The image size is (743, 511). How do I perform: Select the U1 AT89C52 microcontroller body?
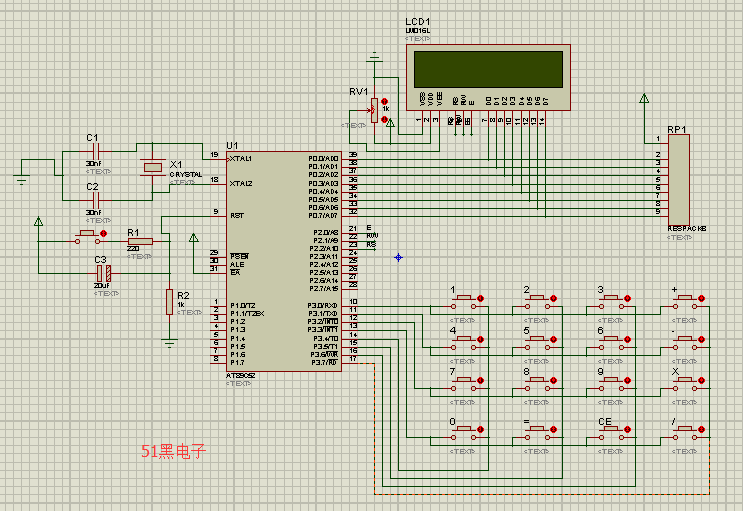click(284, 261)
